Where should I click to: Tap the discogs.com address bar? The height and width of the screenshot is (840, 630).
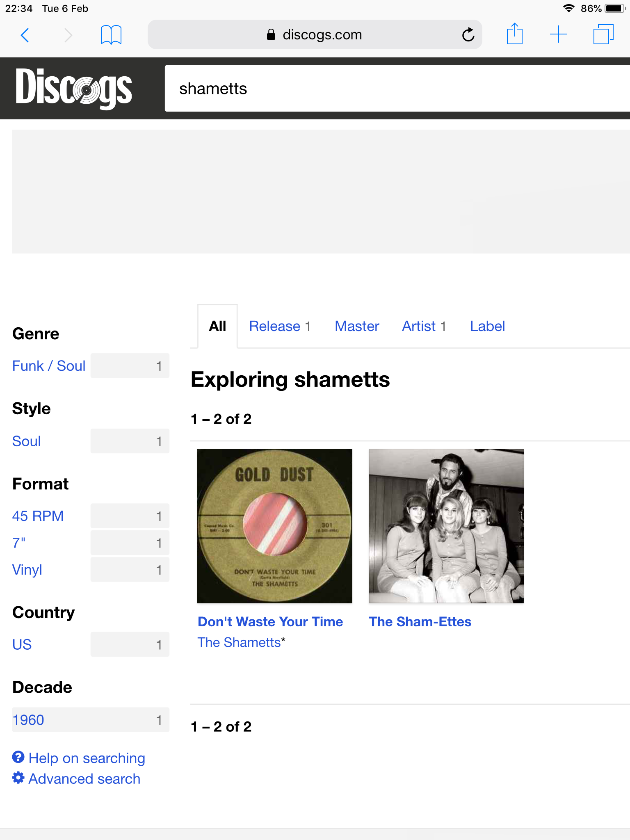click(x=315, y=34)
